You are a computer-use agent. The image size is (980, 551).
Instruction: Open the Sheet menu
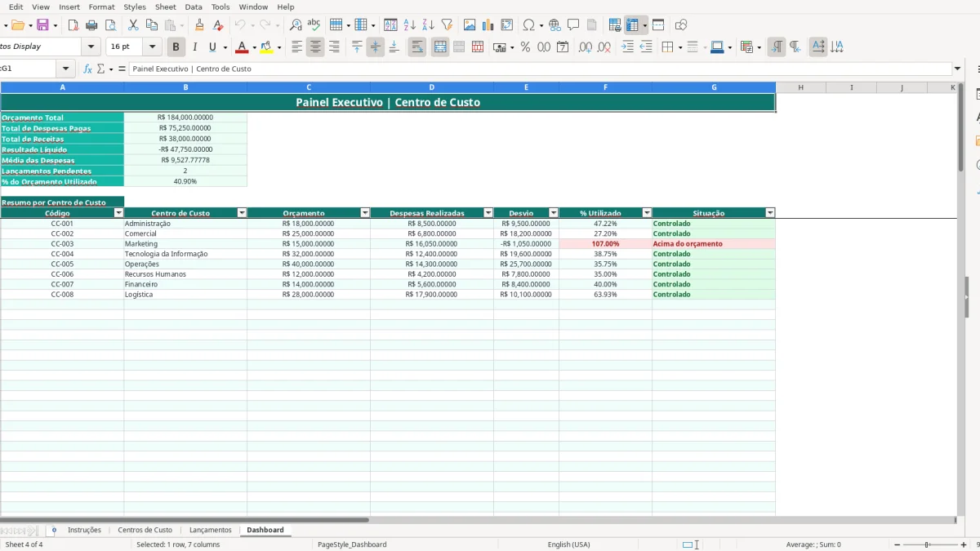[166, 7]
